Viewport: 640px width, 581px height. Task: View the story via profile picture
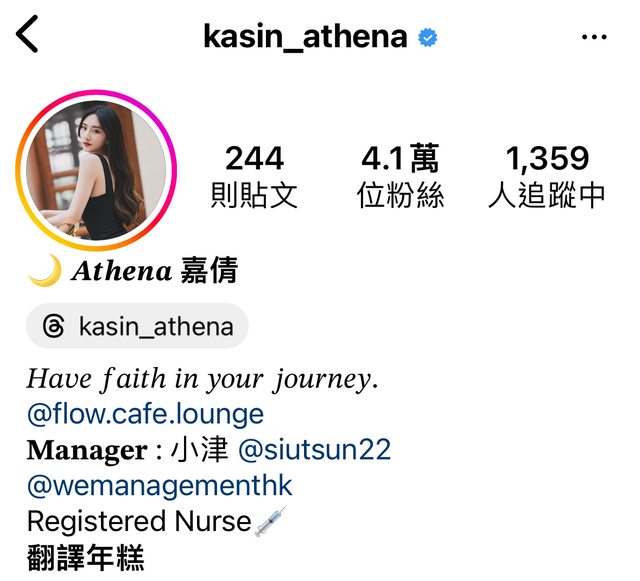pos(96,170)
